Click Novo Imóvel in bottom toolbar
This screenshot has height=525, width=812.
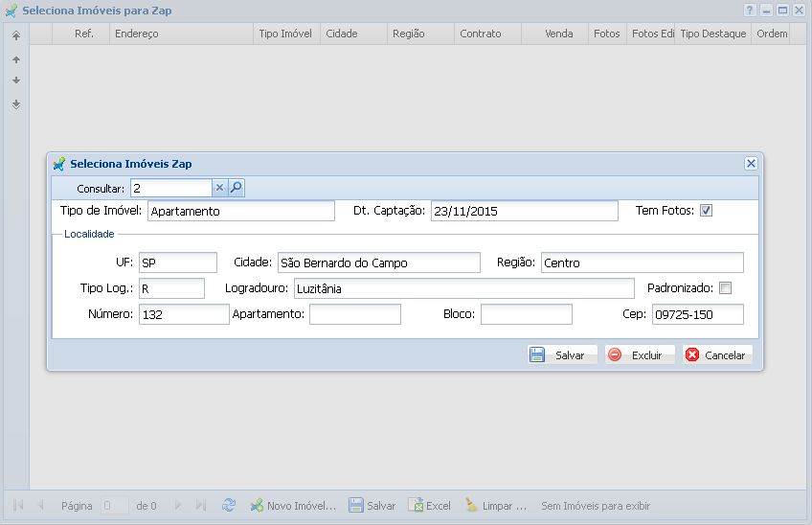293,505
